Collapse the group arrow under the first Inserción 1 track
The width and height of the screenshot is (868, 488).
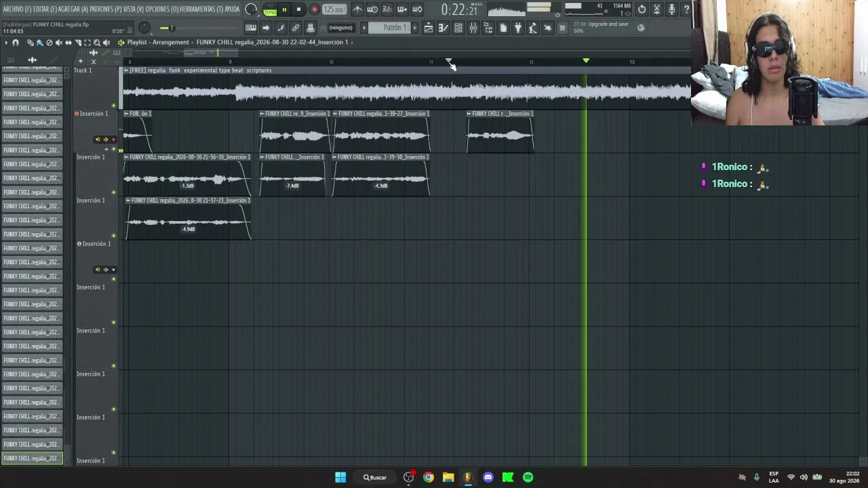(x=106, y=148)
